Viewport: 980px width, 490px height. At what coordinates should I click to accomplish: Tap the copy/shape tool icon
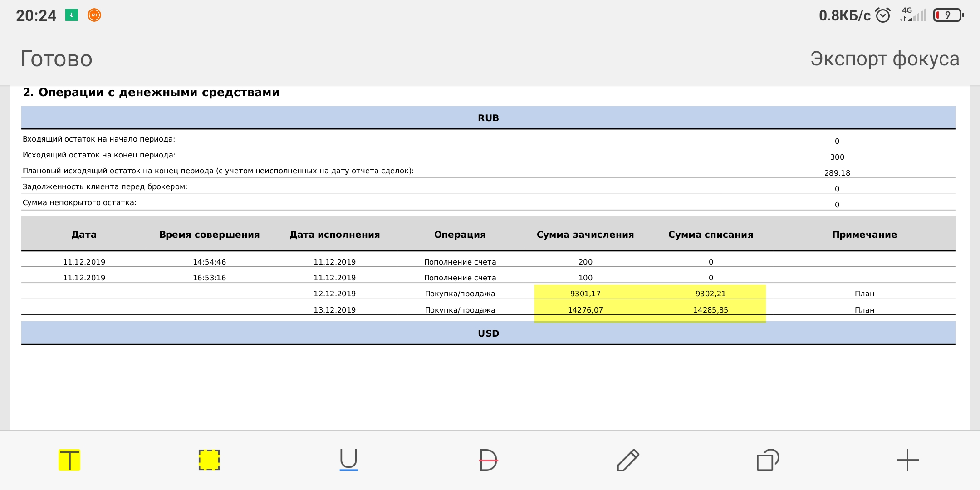[x=768, y=460]
